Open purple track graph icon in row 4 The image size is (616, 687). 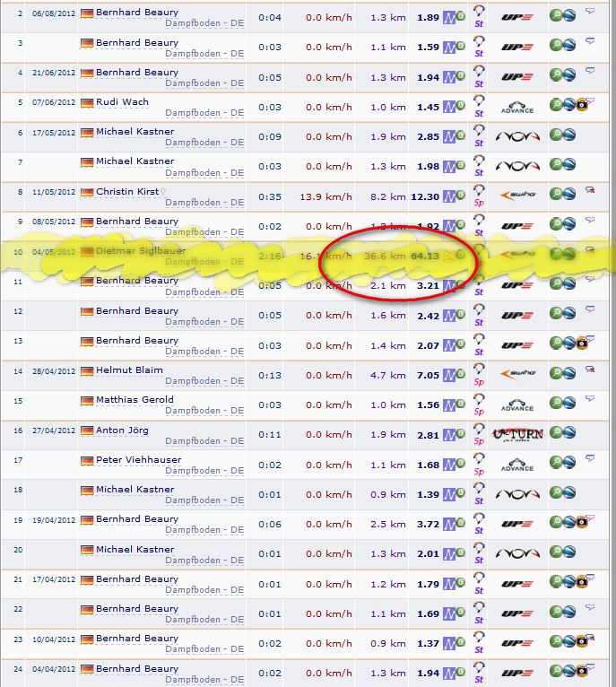point(449,77)
